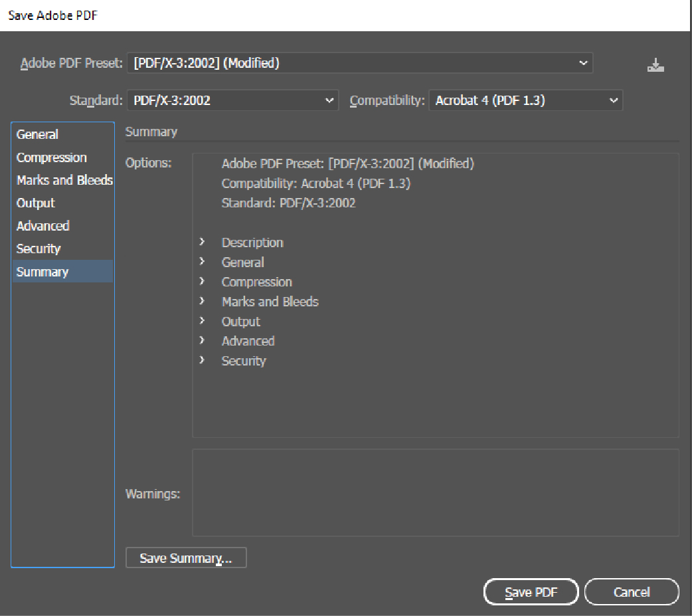Open the Output category in sidebar
This screenshot has height=616, width=692.
coord(35,203)
